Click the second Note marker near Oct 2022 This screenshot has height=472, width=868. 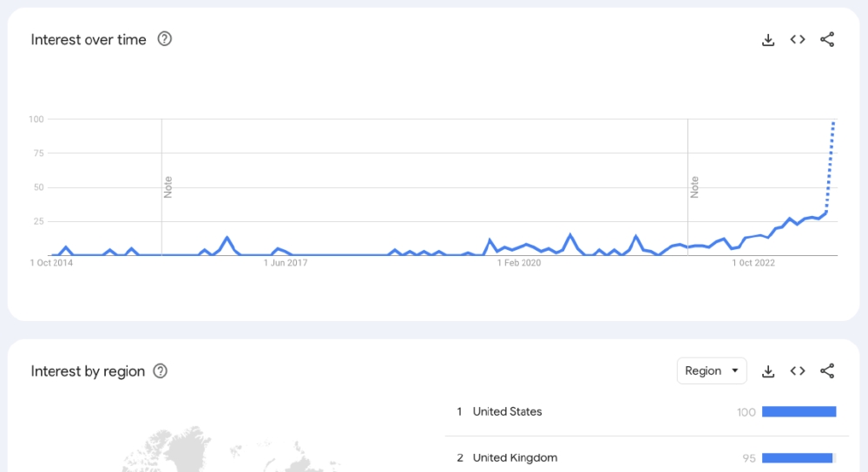coord(694,187)
